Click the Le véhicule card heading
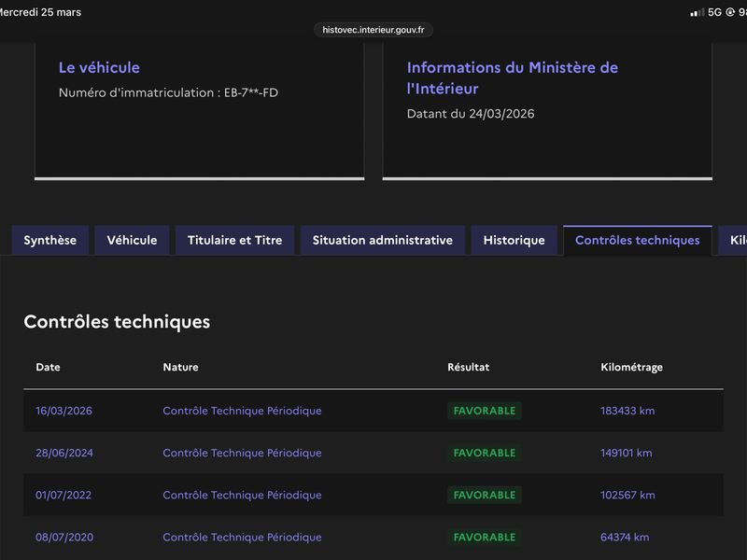747x560 pixels. 99,67
